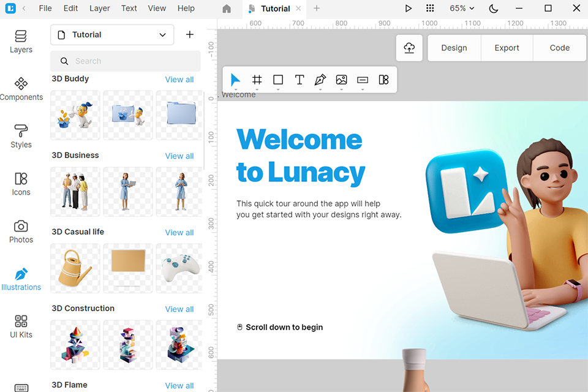View all 3D Business illustrations

tap(179, 156)
